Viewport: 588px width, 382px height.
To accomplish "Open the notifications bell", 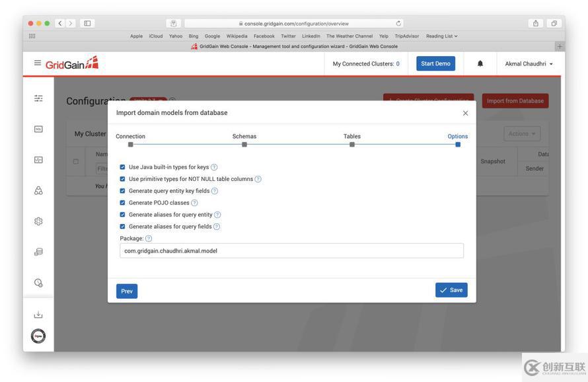I will click(480, 63).
